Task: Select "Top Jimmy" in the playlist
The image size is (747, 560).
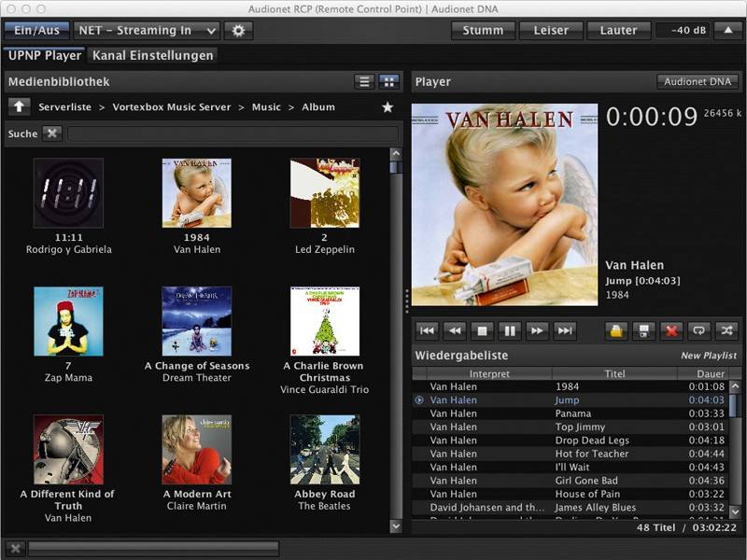Action: coord(571,427)
